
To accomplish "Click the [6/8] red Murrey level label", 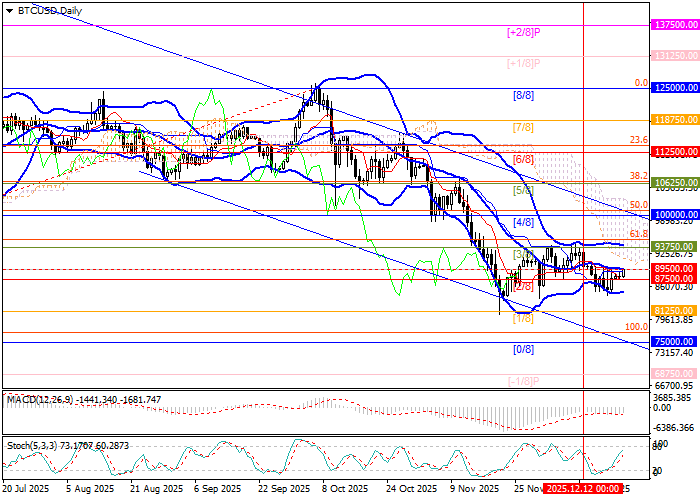I will 522,159.
